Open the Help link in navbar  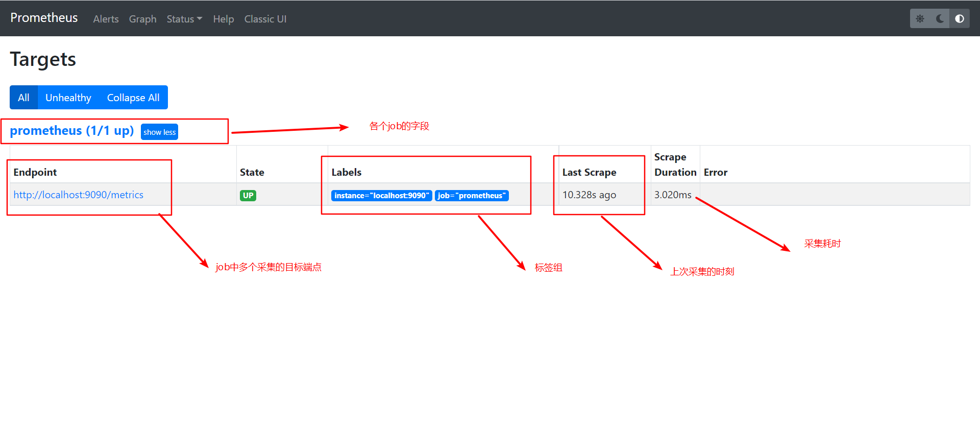click(224, 19)
